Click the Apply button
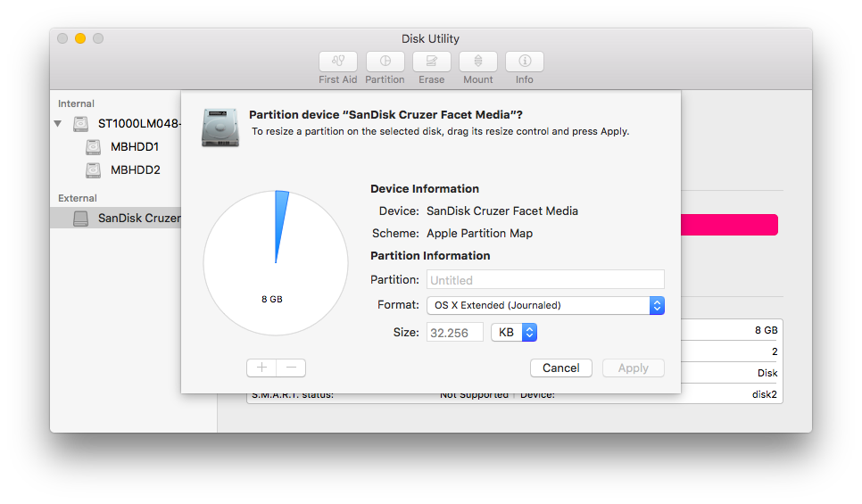 tap(634, 368)
